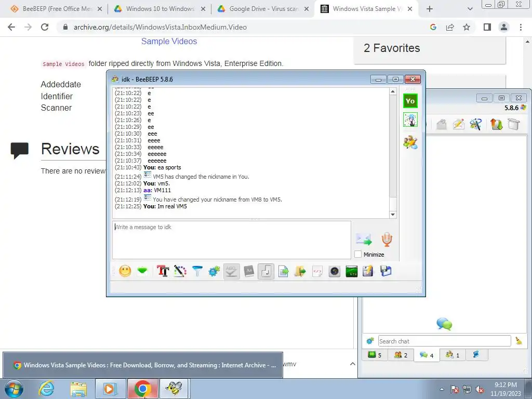Open a new Chrome tab
Screen dimensions: 532x399
tap(430, 9)
